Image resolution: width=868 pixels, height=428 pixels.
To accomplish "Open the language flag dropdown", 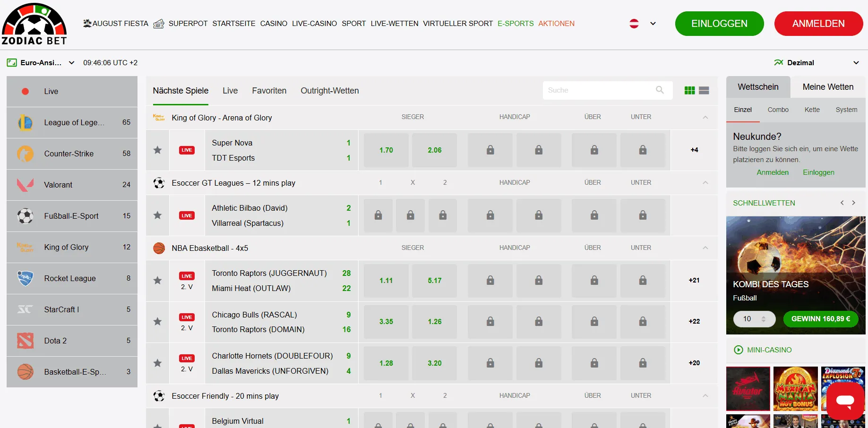I will 643,24.
